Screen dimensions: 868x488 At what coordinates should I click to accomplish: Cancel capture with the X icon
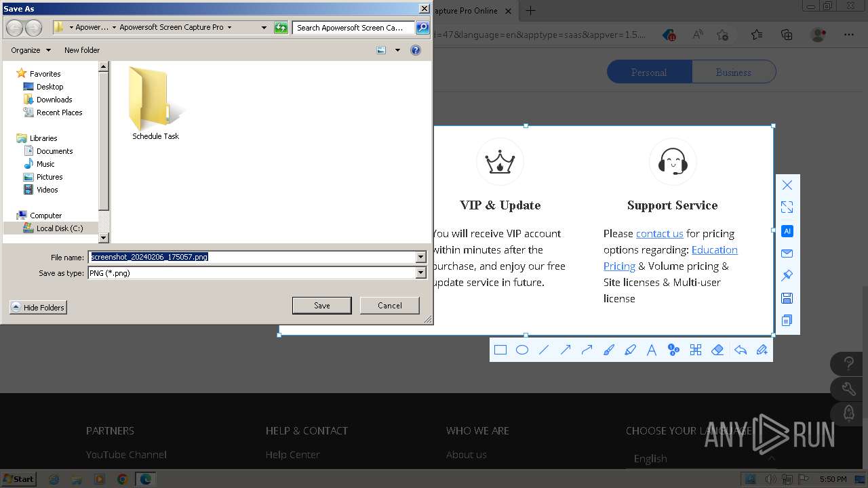click(787, 185)
